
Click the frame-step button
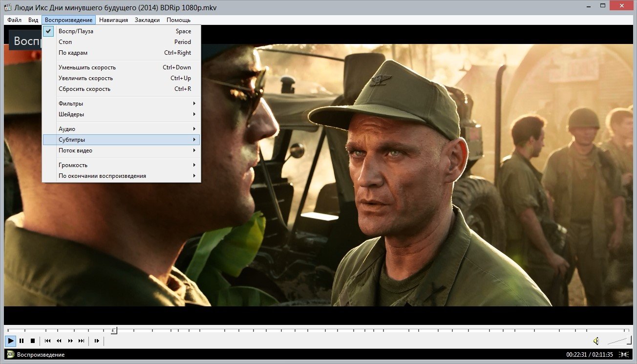[97, 341]
